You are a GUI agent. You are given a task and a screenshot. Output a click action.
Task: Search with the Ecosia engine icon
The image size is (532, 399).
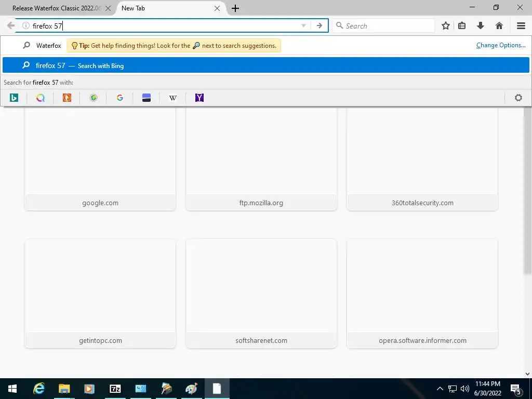pos(94,98)
